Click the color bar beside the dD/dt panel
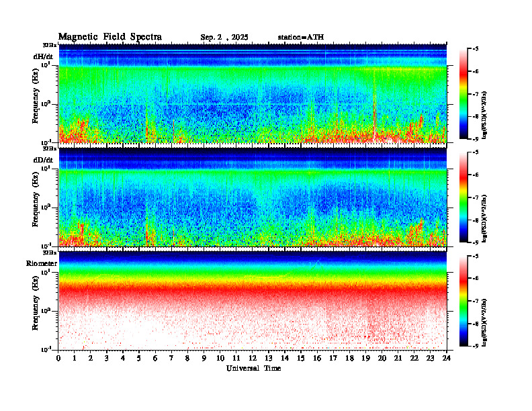Screen dimensions: 532x411 tap(463, 197)
